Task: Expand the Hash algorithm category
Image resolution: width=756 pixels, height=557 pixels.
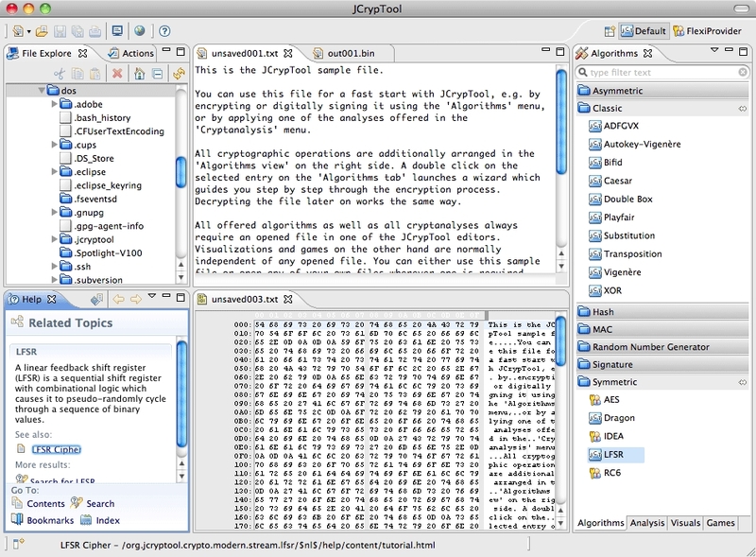Action: pos(662,312)
